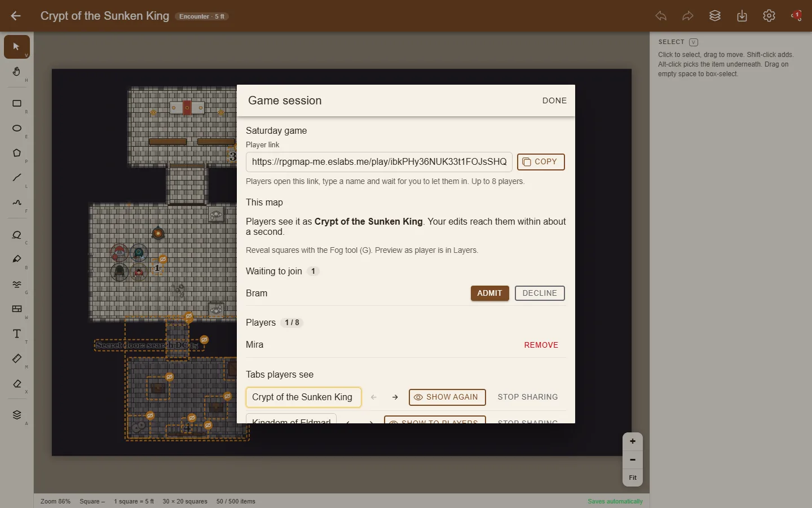The width and height of the screenshot is (812, 508).
Task: Click the Redo arrow in header
Action: tap(688, 16)
